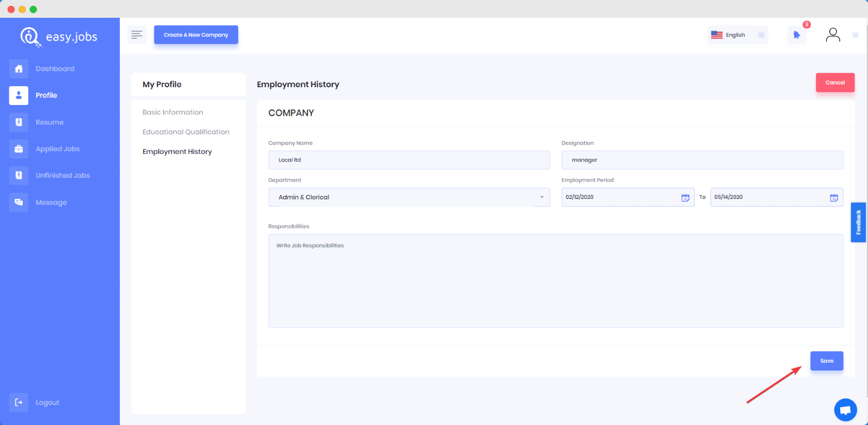Open the live chat bubble icon

click(x=845, y=410)
